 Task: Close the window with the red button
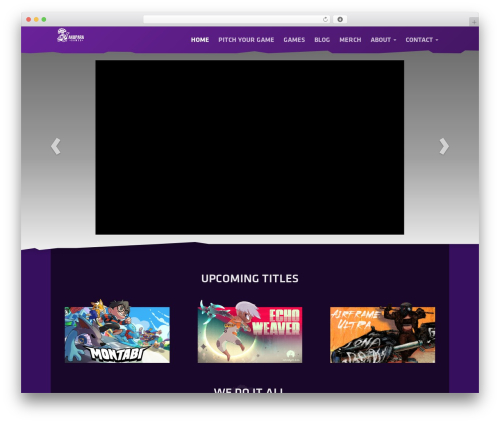click(29, 19)
